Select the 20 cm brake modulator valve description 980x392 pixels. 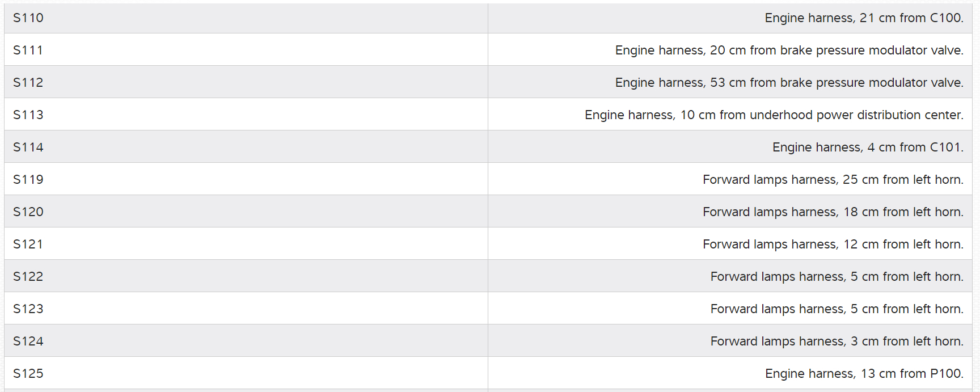[789, 50]
